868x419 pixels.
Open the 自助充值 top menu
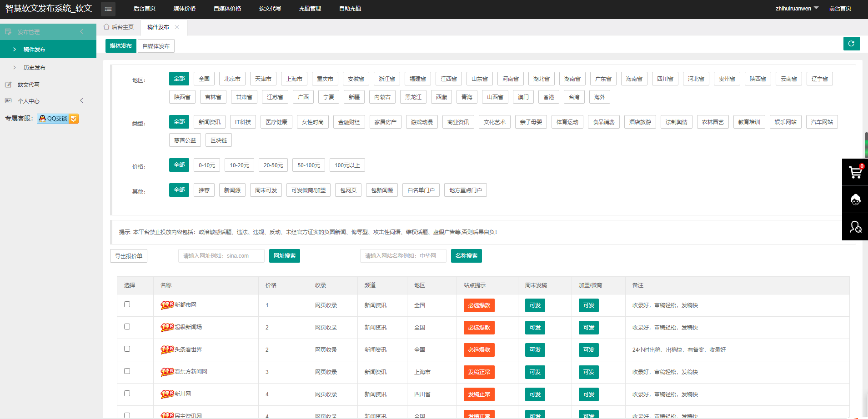pos(350,9)
